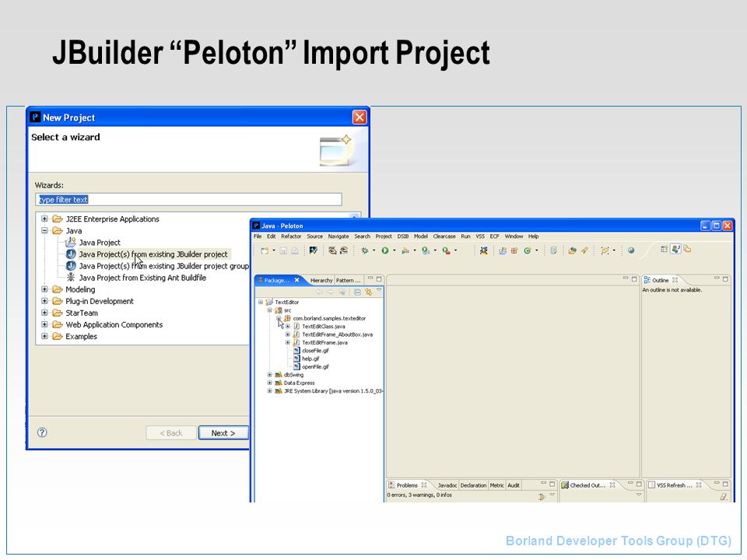Switch to the Pattern tab
The image size is (747, 560).
(349, 281)
